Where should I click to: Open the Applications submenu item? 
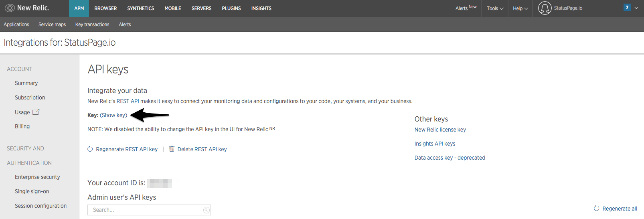point(16,24)
